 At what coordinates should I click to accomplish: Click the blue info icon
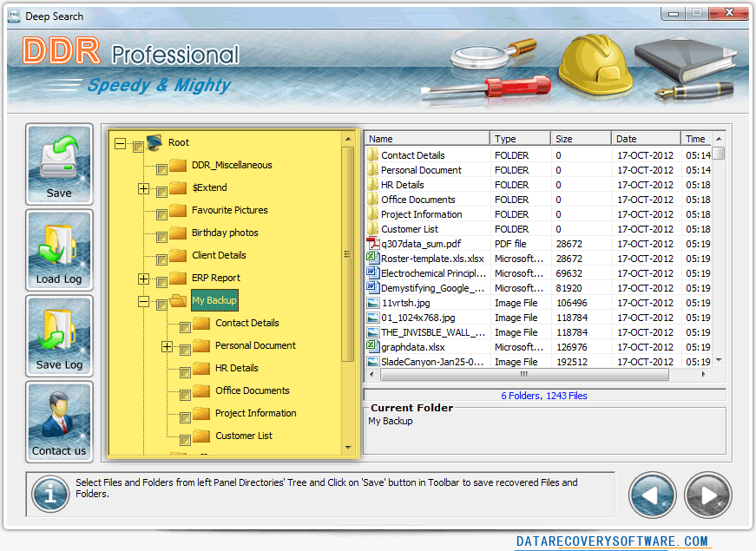[x=50, y=494]
